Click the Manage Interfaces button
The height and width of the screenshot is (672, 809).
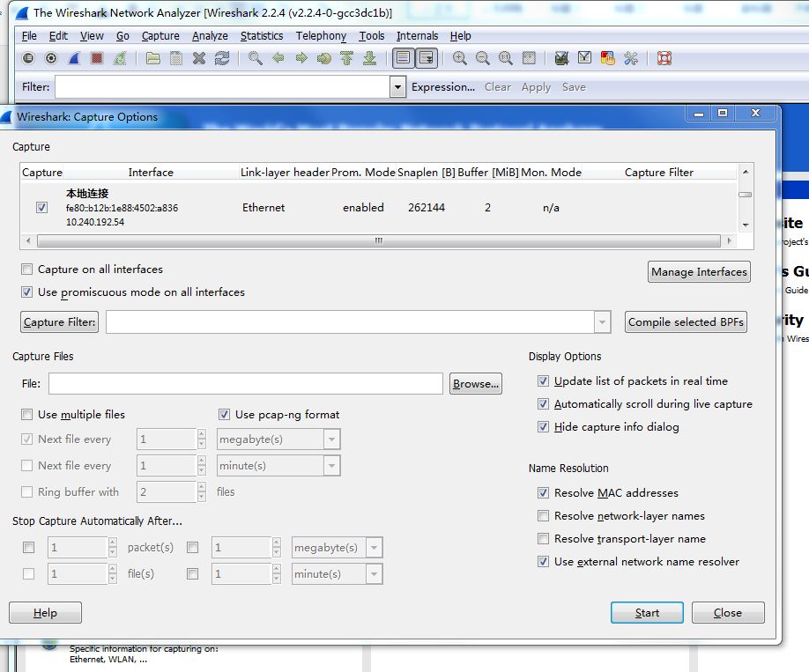point(699,272)
